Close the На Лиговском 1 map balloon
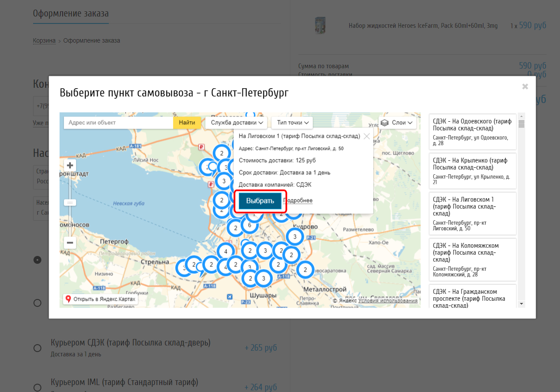This screenshot has width=560, height=392. [x=367, y=136]
